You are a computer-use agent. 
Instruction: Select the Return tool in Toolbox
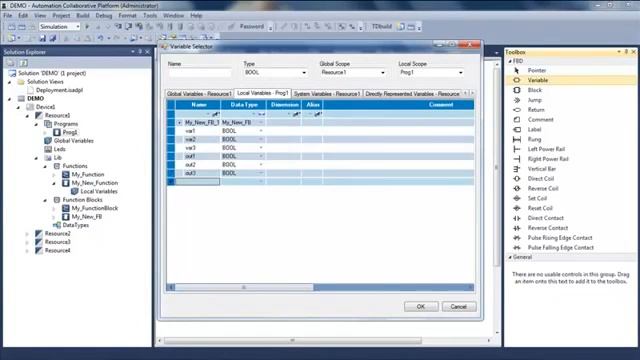click(x=536, y=109)
